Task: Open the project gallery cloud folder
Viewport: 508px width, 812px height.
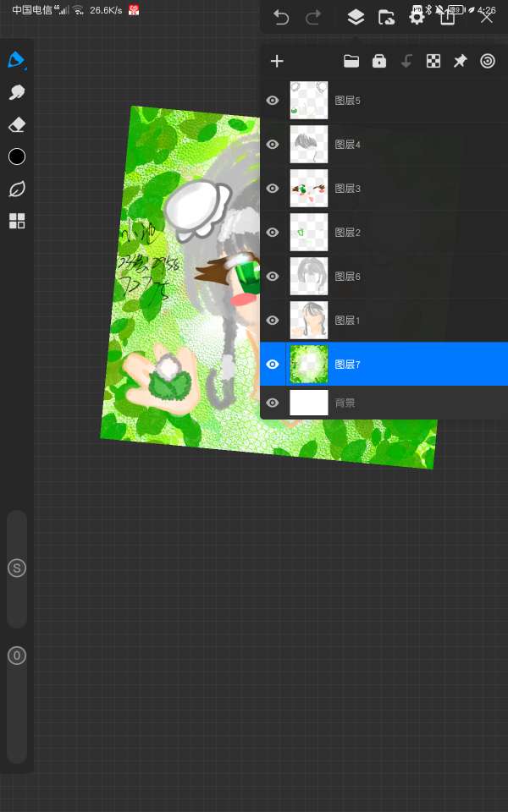Action: tap(386, 18)
